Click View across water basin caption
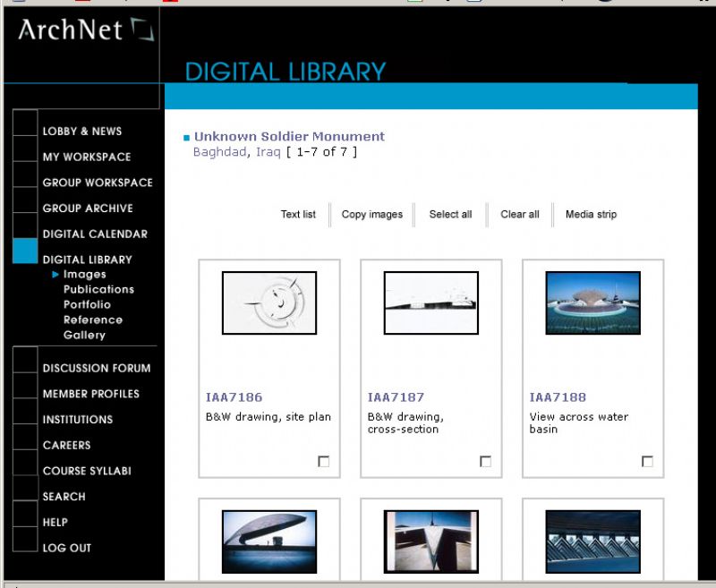716x588 pixels. (579, 423)
